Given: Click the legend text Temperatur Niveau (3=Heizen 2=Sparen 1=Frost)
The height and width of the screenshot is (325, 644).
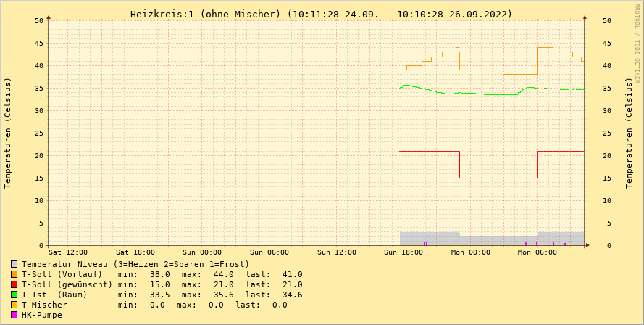Looking at the screenshot, I should [x=135, y=264].
